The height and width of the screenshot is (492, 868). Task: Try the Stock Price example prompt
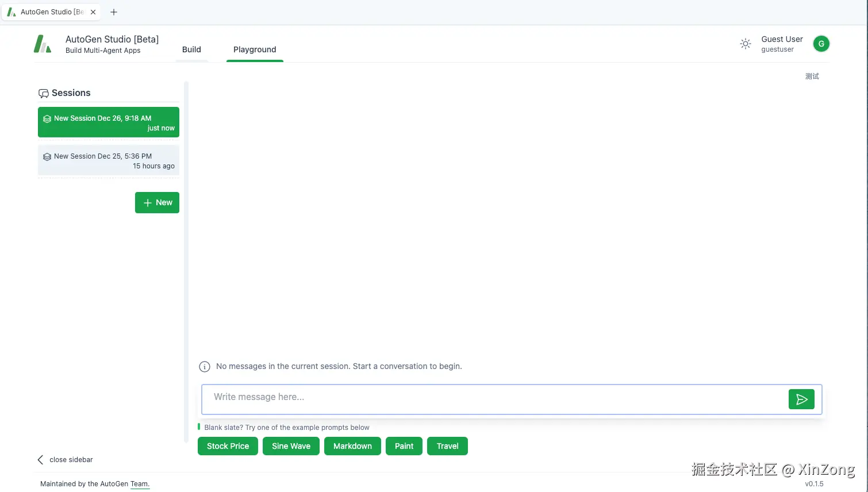click(228, 446)
